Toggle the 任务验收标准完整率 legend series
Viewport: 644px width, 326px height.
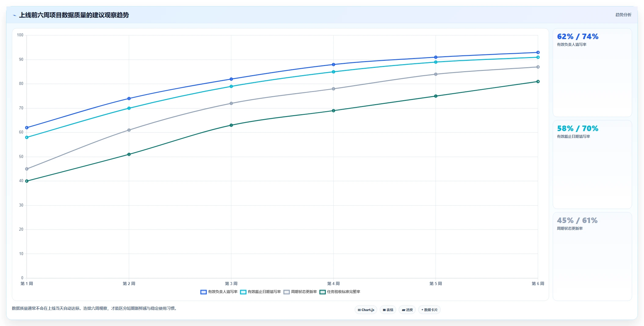click(x=340, y=292)
